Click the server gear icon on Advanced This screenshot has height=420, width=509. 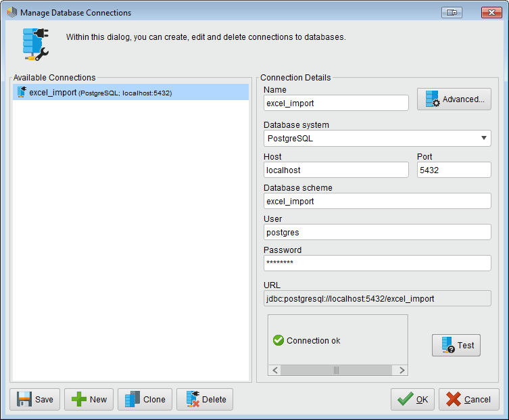click(433, 99)
